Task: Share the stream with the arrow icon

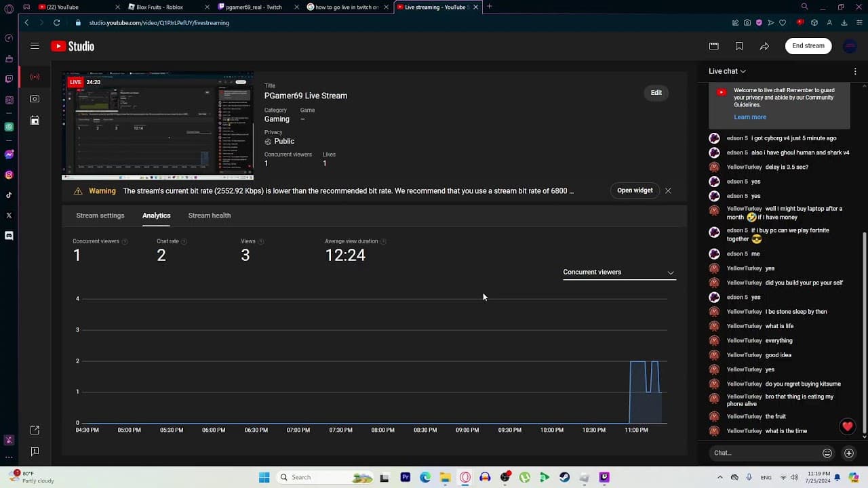Action: click(x=764, y=46)
